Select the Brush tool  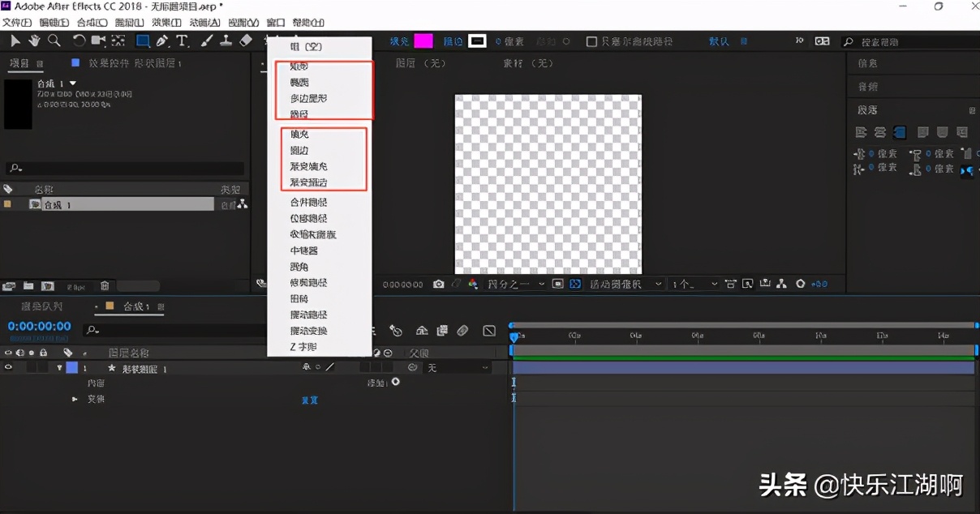[x=204, y=41]
